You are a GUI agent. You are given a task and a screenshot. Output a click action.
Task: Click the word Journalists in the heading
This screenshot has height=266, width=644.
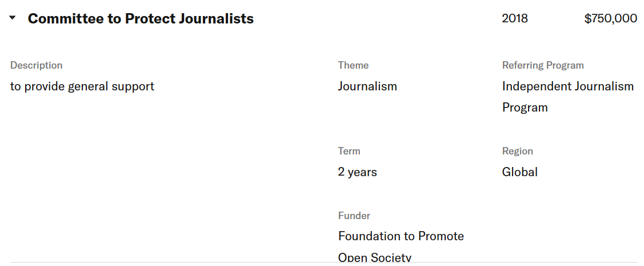216,18
